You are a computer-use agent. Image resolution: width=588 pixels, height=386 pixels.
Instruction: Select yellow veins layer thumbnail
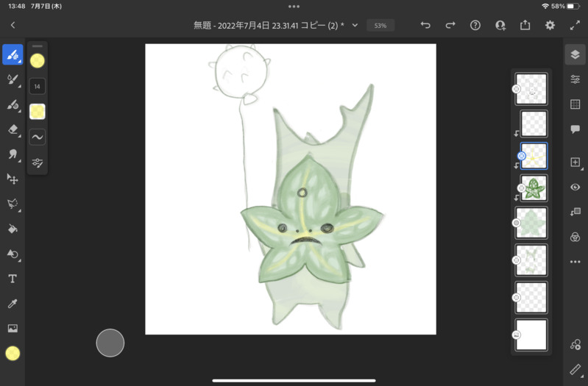(x=534, y=156)
